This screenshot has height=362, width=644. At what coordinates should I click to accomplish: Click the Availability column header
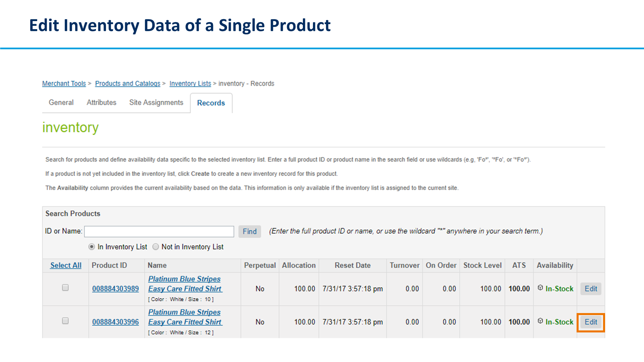555,265
